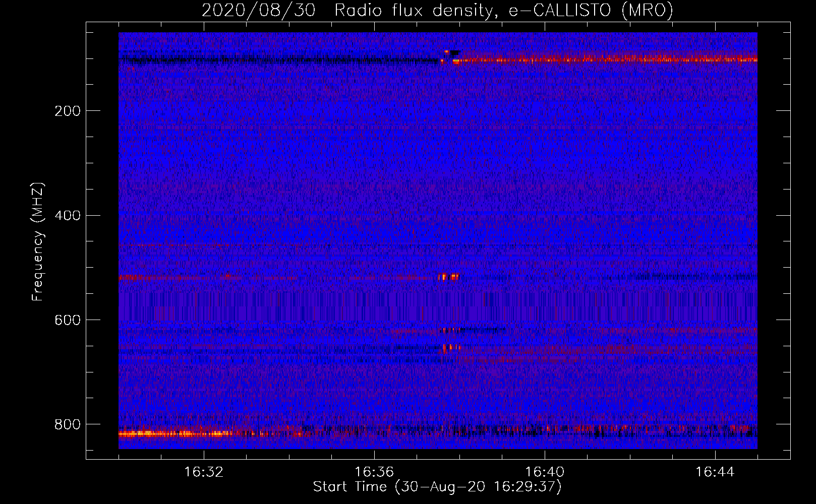Click the red horizontal band near 100 MHz after 16:38
The image size is (816, 504).
(605, 60)
